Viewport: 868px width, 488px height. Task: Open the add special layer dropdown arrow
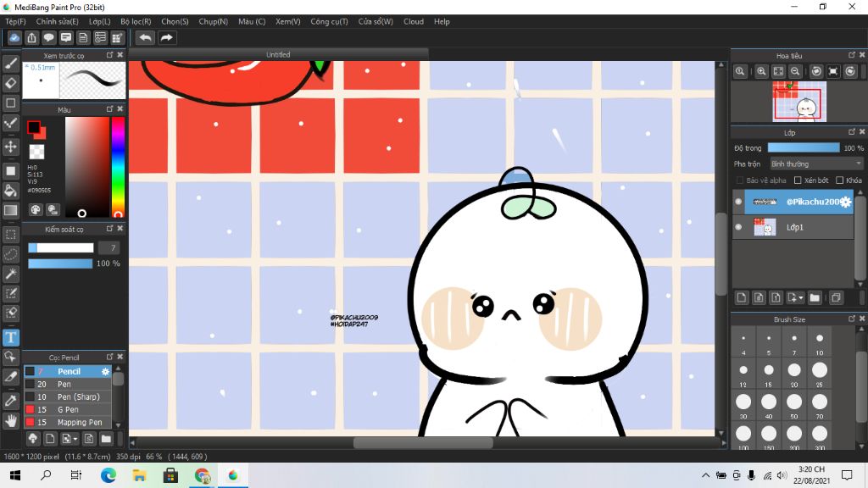click(x=801, y=297)
